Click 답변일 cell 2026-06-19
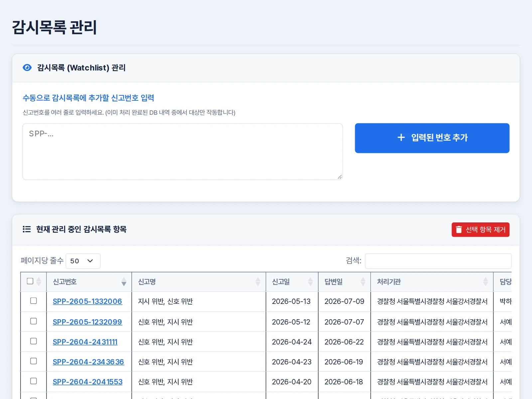Image resolution: width=532 pixels, height=399 pixels. (344, 362)
